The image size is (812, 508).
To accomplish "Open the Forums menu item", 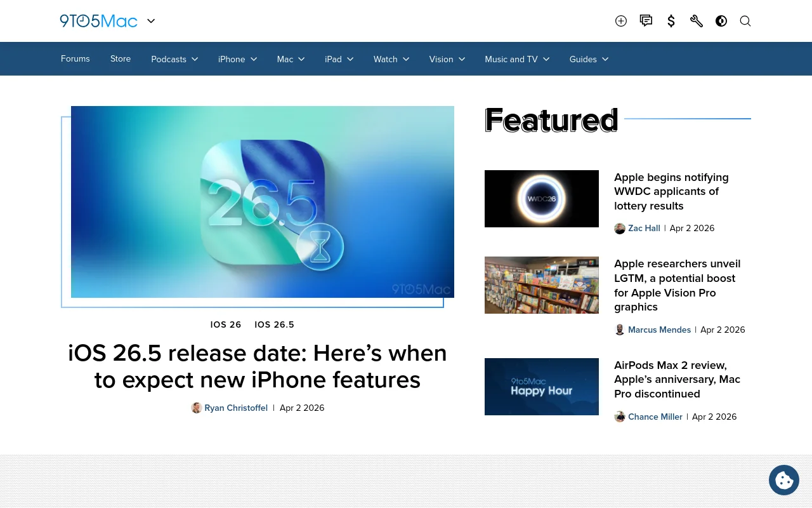I will pos(75,58).
